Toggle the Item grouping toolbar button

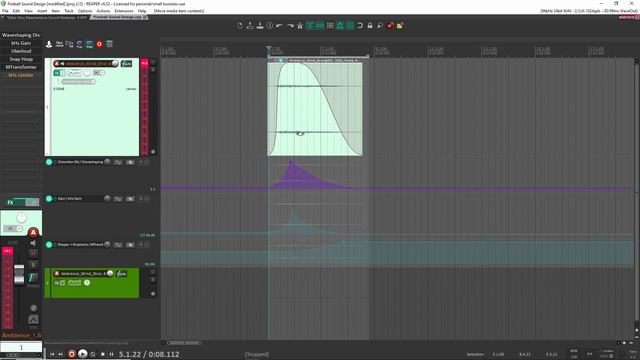coord(320,25)
